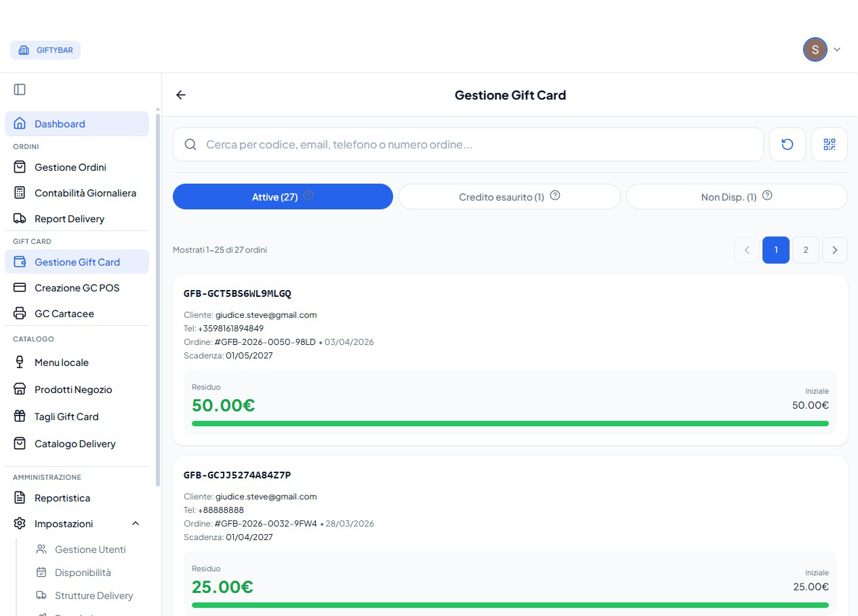Click the Reportistica document icon

20,498
